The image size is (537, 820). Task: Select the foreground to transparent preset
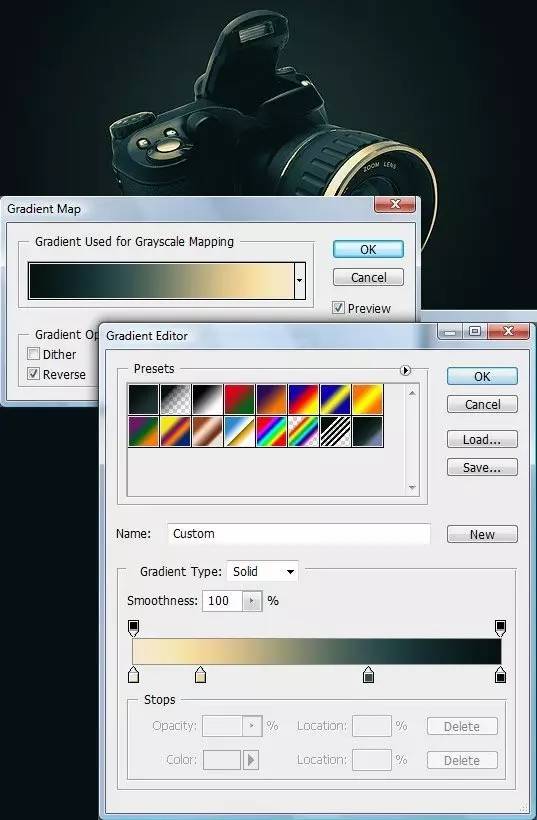tap(176, 400)
